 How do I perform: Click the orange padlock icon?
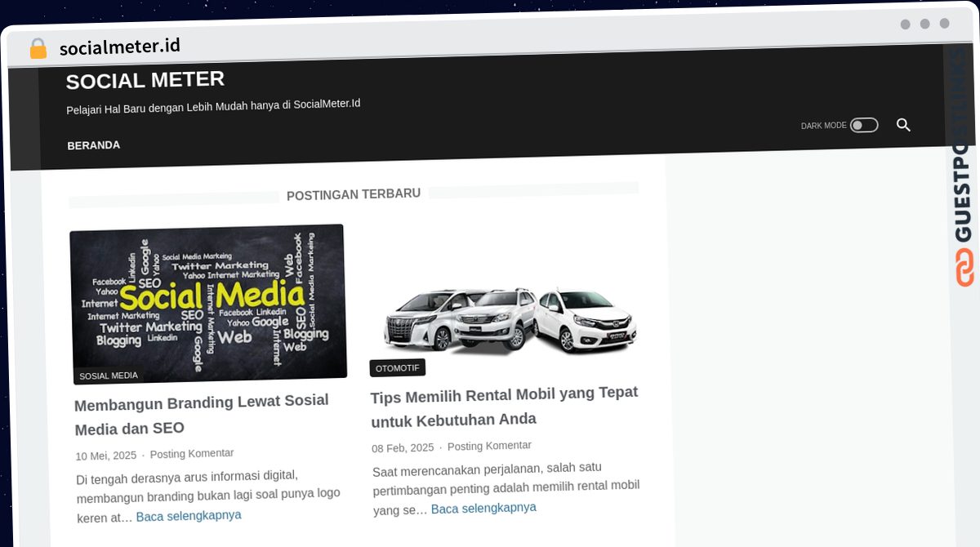(38, 49)
